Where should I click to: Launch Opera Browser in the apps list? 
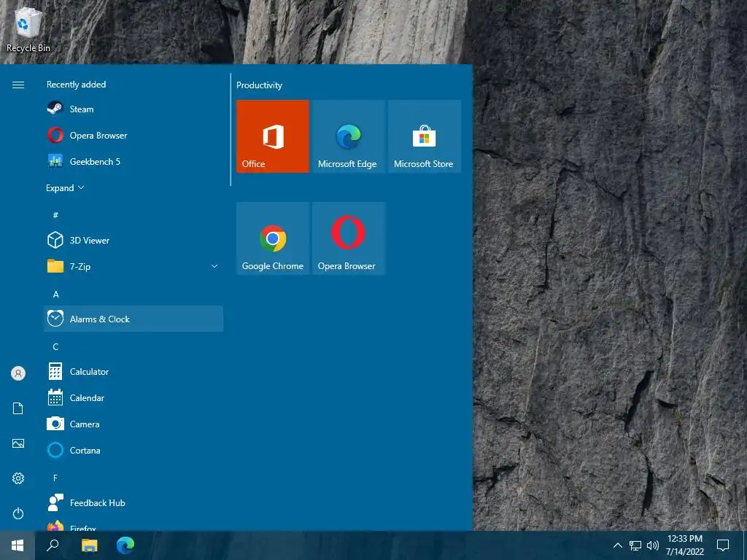click(133, 135)
